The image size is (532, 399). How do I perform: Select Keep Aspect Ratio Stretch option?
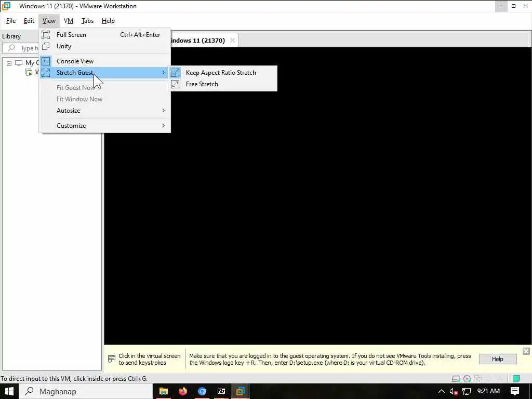[x=223, y=73]
